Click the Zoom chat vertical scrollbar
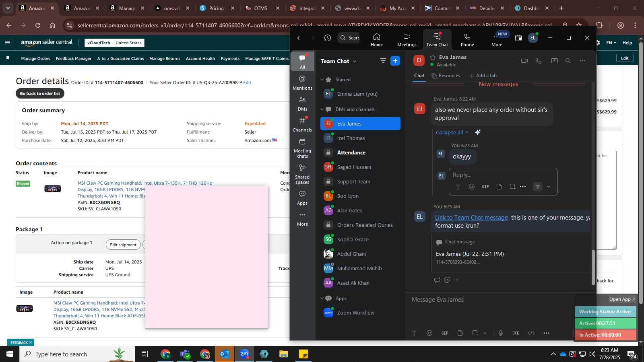This screenshot has height=362, width=644. 593,267
